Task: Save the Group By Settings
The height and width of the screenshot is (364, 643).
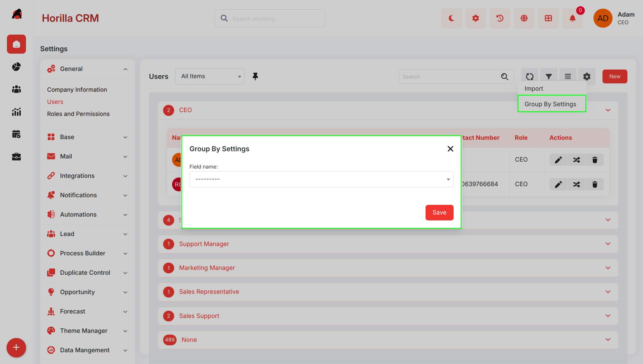Action: pos(439,212)
